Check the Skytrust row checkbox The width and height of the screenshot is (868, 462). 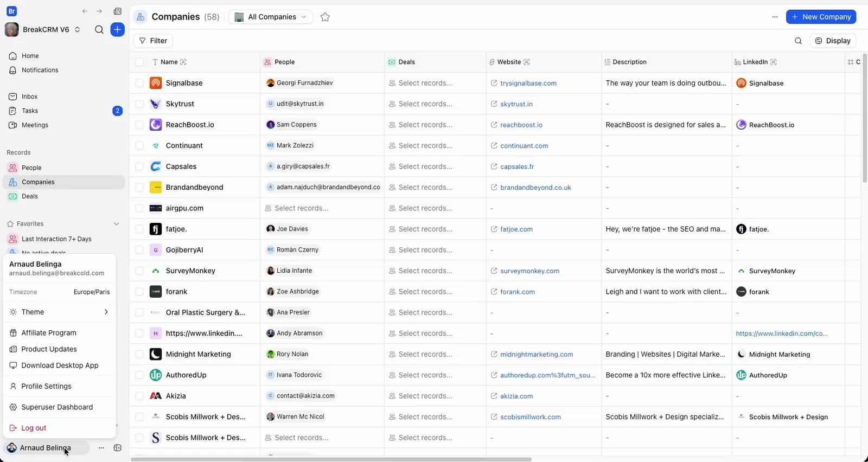(x=139, y=104)
